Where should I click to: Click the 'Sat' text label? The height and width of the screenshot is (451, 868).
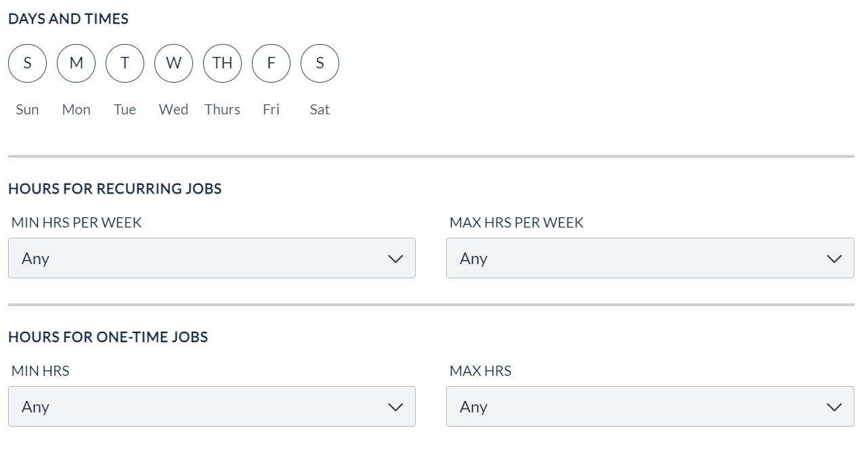pos(320,110)
